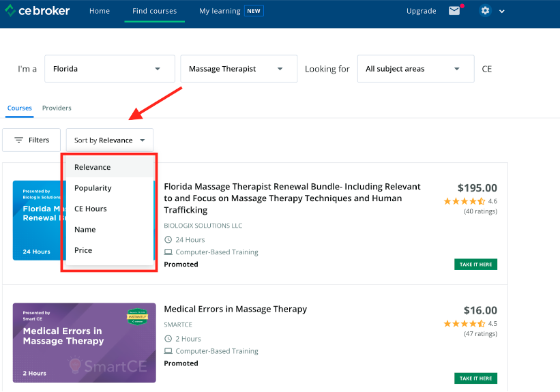Choose Popularity sort option
The height and width of the screenshot is (392, 560).
[110, 187]
